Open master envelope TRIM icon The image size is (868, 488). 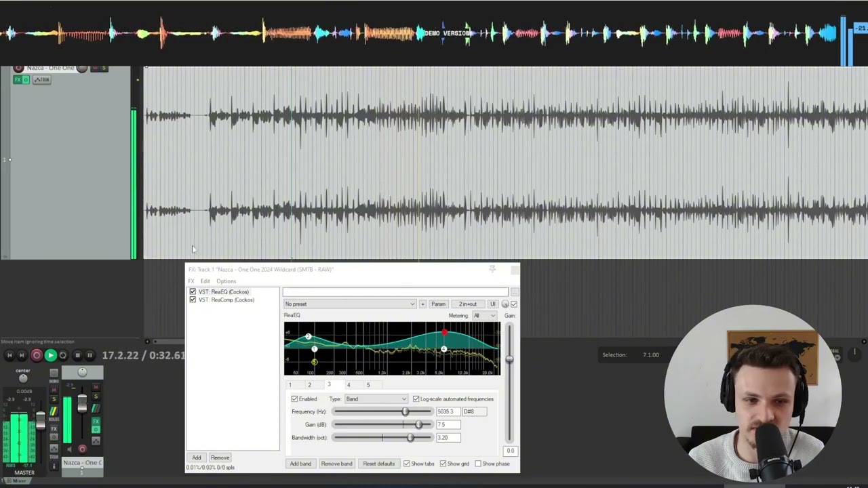point(54,449)
